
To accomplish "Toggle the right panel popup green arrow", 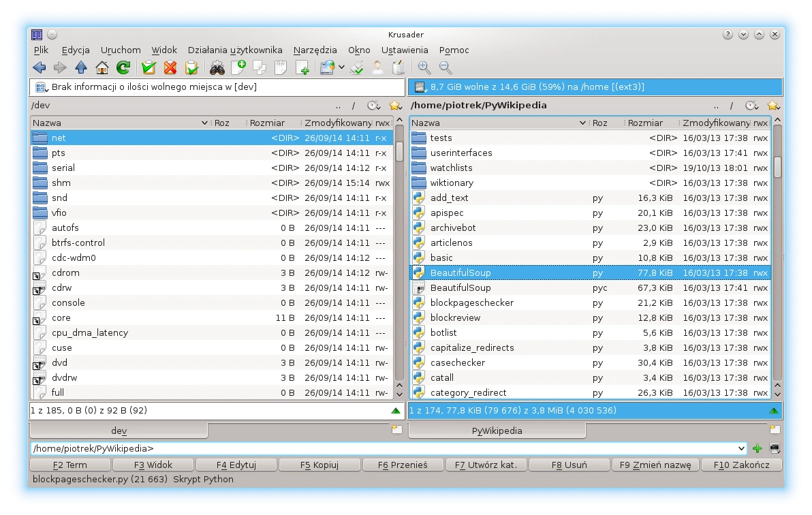I will pyautogui.click(x=773, y=411).
